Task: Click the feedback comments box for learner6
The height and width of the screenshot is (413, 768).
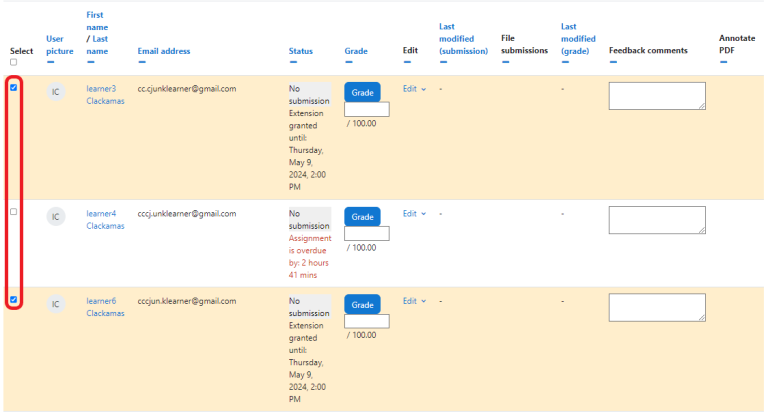Action: [657, 308]
